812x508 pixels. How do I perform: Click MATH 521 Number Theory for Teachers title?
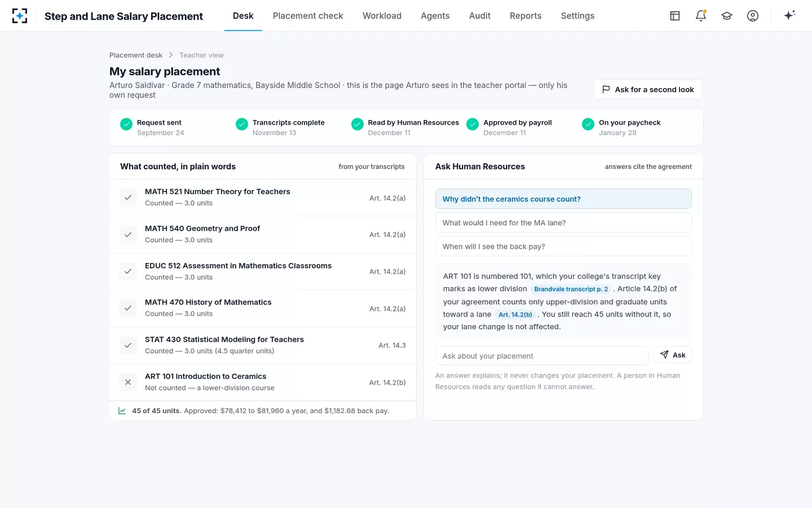218,192
